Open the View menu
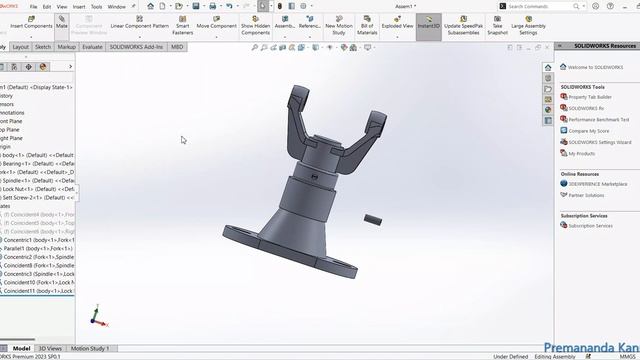This screenshot has width=640, height=360. click(62, 7)
